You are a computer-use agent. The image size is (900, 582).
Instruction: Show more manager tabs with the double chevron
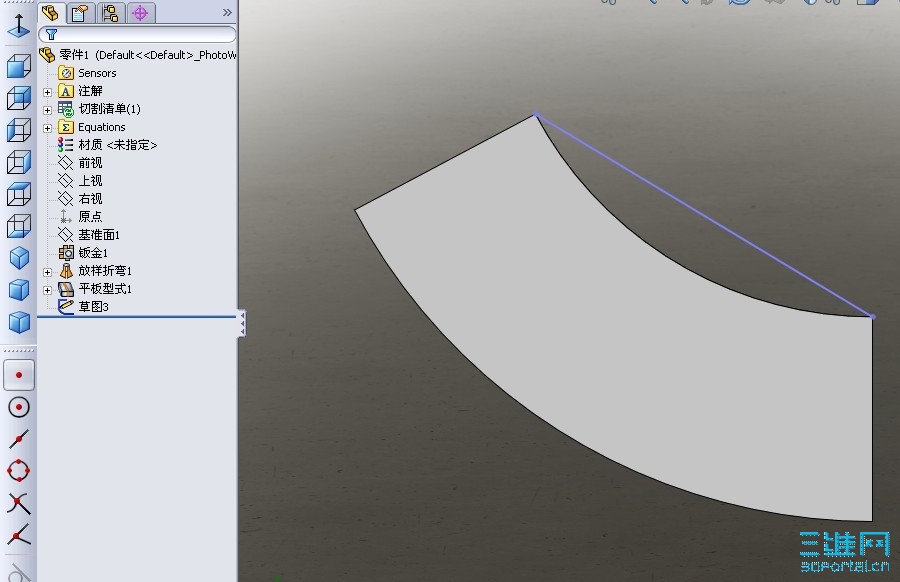(x=227, y=12)
